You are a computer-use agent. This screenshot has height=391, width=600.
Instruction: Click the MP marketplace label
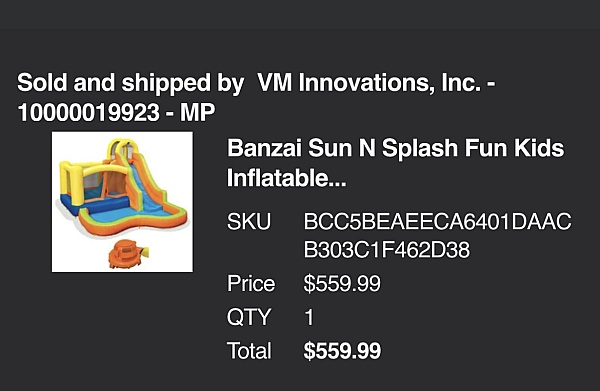(197, 112)
